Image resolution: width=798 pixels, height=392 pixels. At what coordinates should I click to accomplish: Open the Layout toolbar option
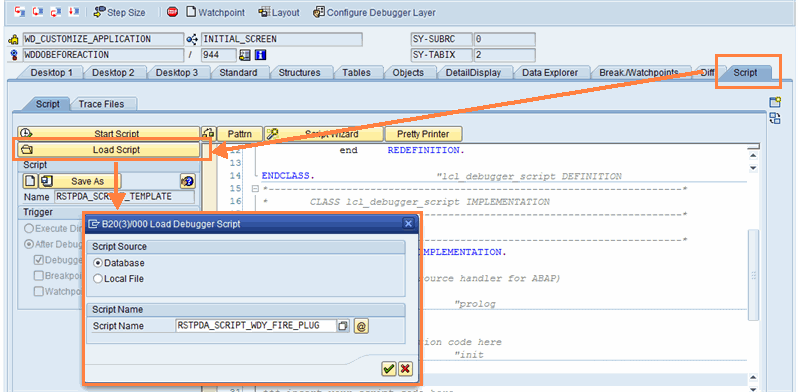[279, 12]
